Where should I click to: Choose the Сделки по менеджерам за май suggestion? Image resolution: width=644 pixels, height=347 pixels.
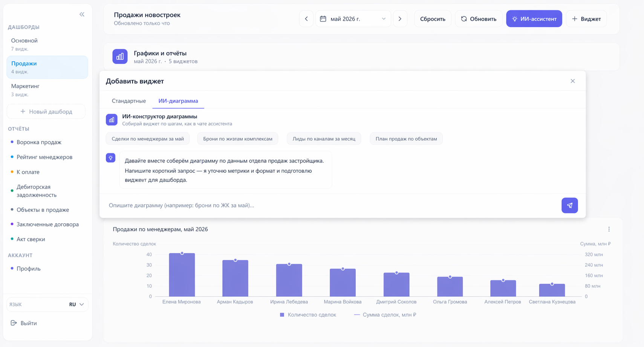coord(148,139)
